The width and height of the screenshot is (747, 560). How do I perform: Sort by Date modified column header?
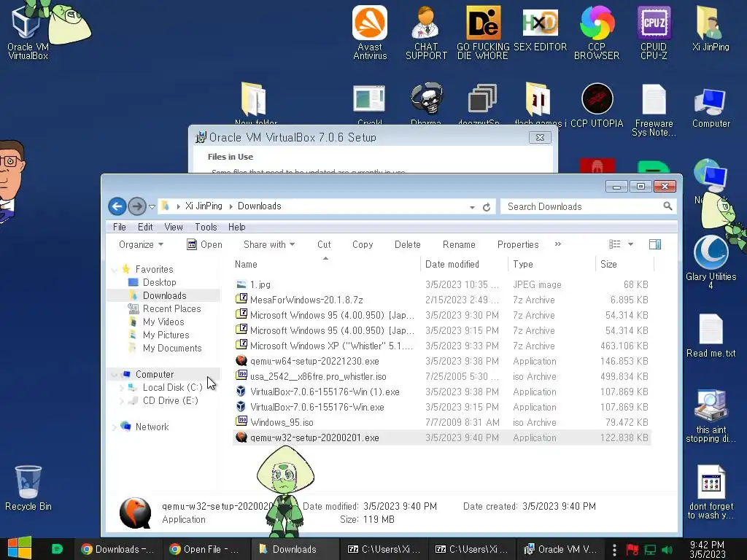(465, 264)
